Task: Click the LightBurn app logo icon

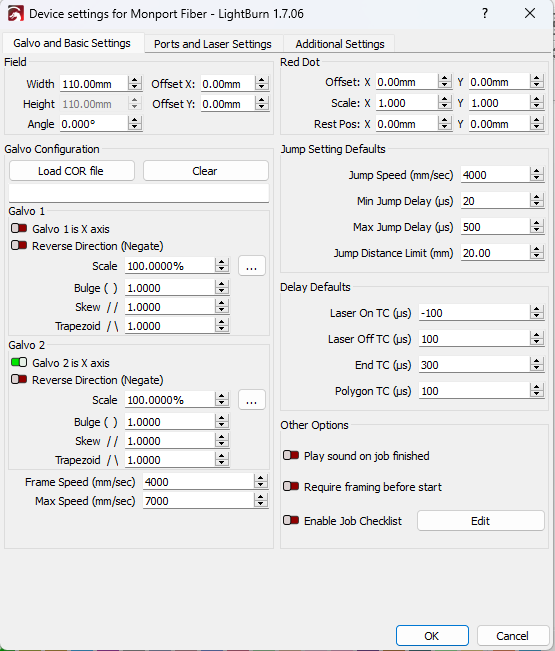Action: [16, 14]
